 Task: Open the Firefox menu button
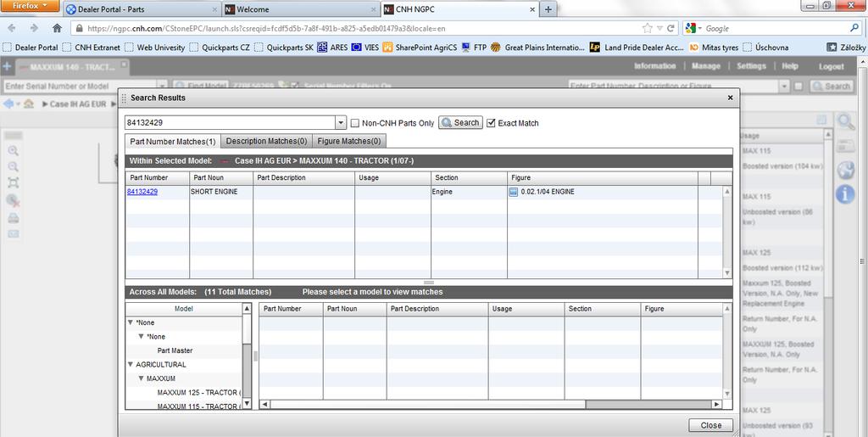(x=30, y=6)
